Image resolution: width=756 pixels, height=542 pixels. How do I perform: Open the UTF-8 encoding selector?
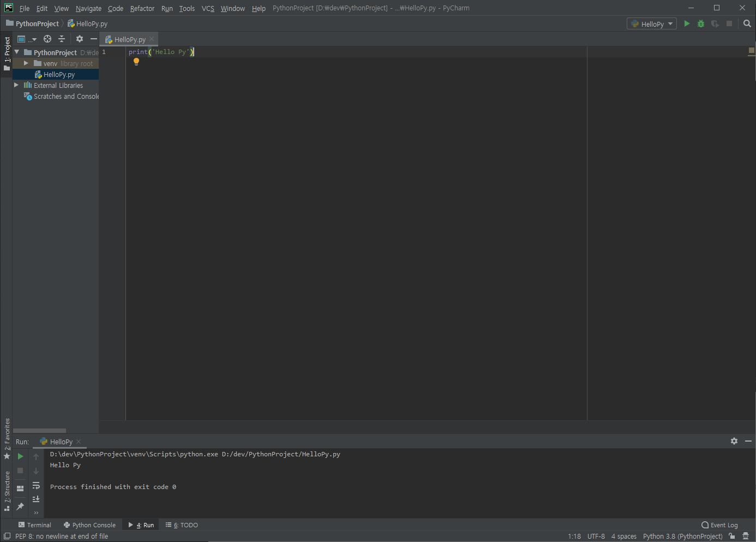click(x=596, y=537)
